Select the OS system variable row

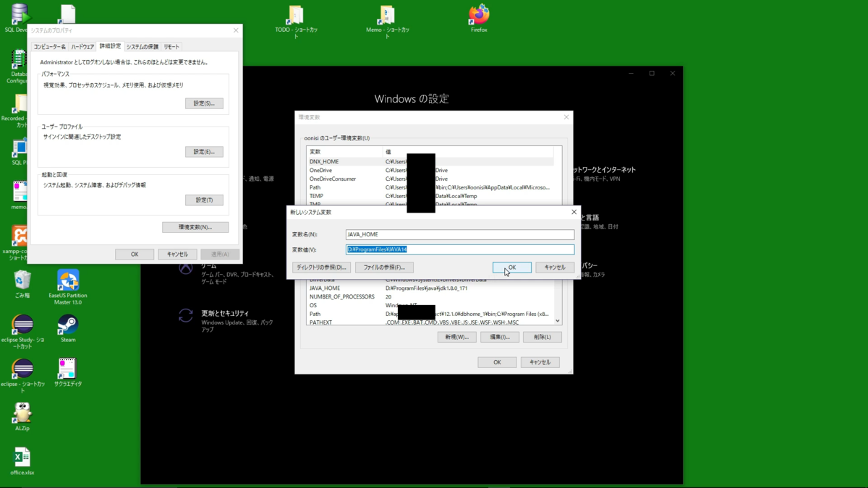click(x=430, y=305)
